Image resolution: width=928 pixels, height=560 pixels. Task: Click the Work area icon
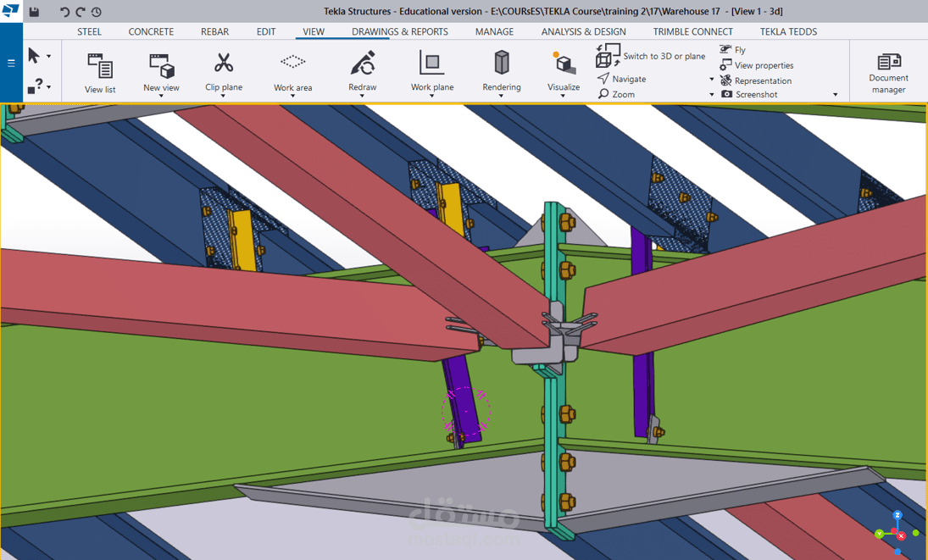pos(293,61)
